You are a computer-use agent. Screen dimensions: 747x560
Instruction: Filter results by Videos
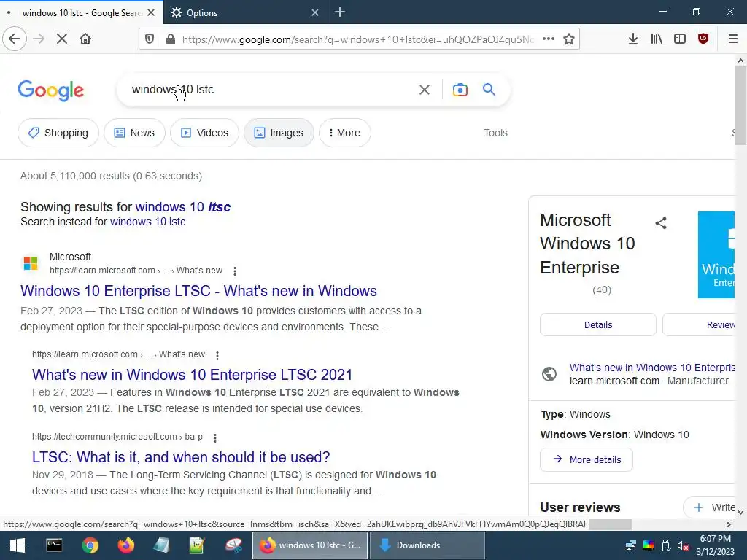click(204, 133)
